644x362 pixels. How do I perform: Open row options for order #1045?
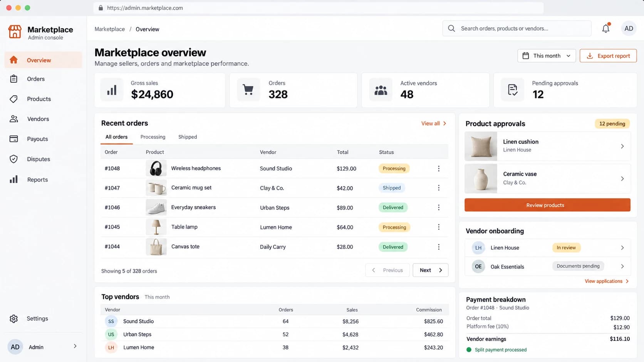[x=439, y=227]
